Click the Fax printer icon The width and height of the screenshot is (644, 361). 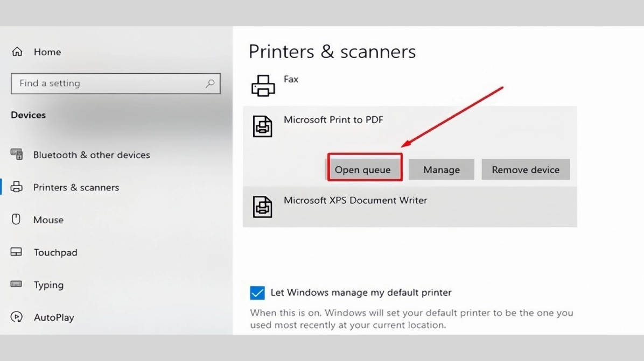263,86
